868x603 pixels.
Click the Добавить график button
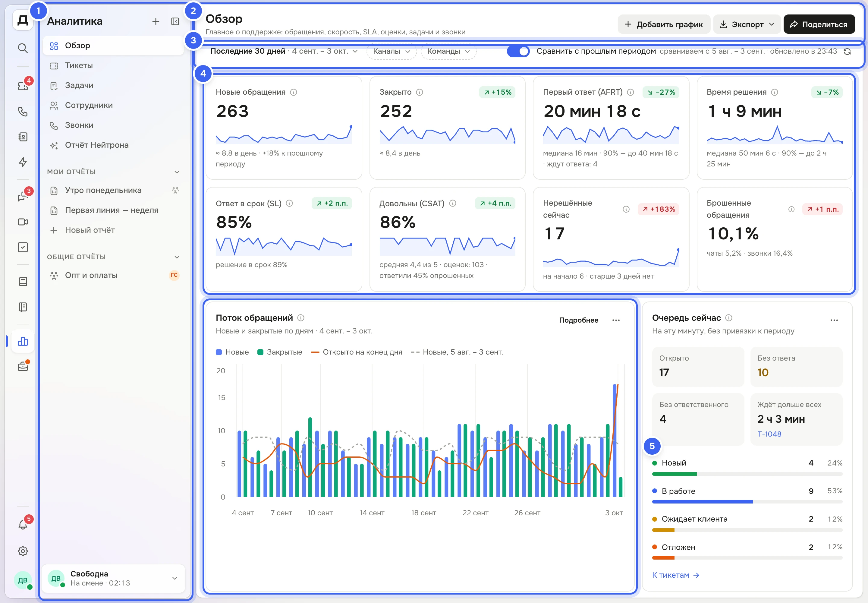click(x=664, y=24)
